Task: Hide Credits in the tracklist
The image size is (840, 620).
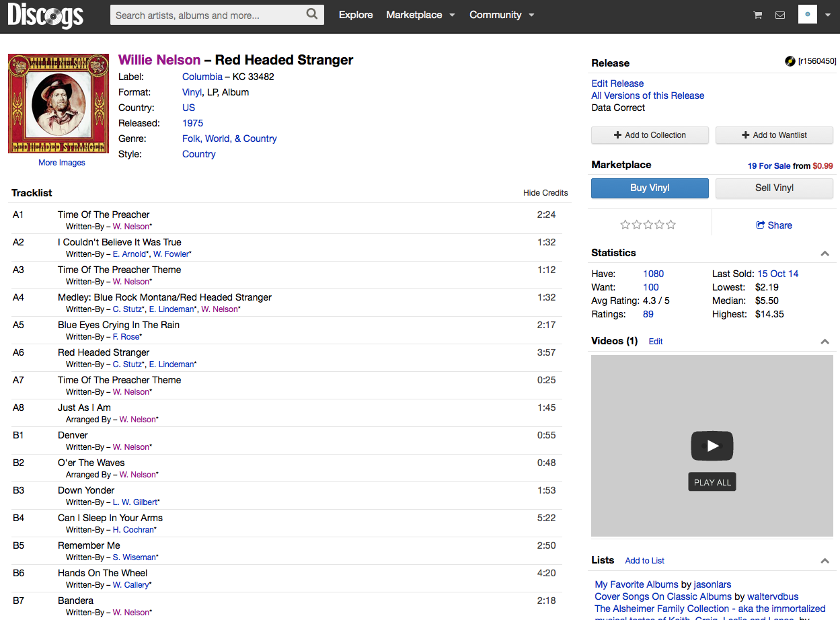Action: (x=545, y=193)
